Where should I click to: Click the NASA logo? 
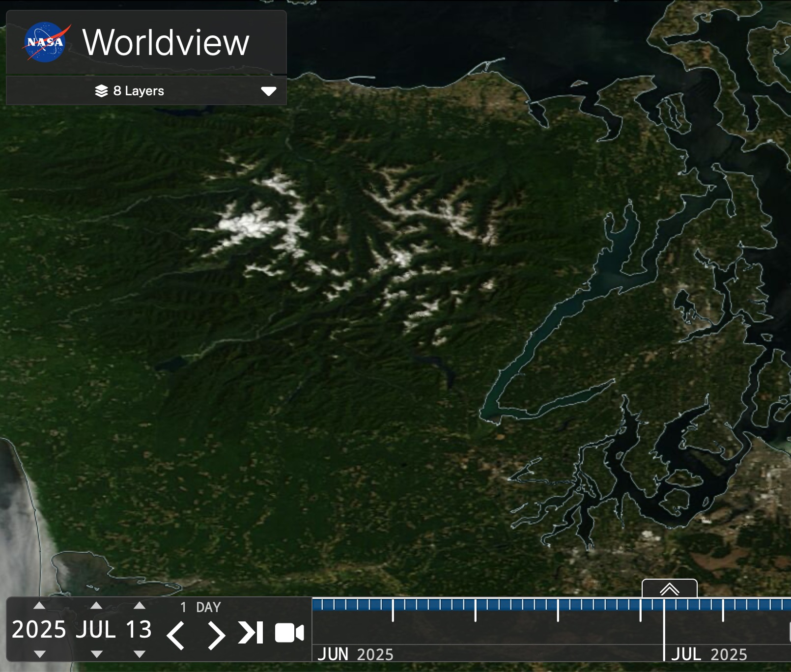tap(45, 42)
